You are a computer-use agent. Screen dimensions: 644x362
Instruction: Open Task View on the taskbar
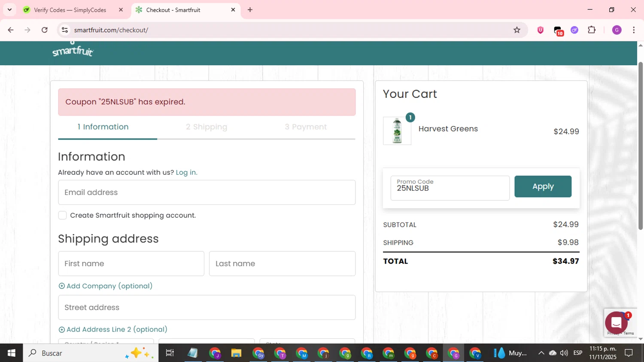tap(170, 353)
